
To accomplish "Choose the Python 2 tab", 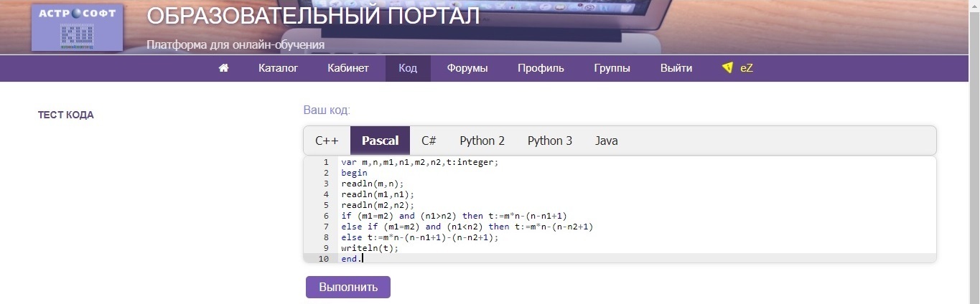I will pos(482,141).
